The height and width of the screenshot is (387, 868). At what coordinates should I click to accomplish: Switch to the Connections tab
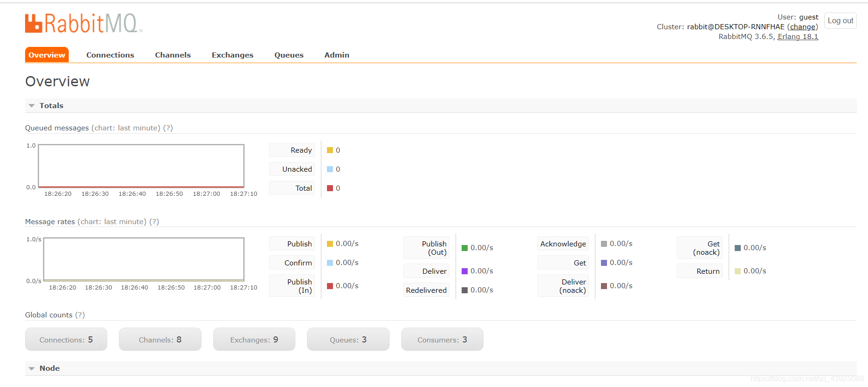(110, 55)
